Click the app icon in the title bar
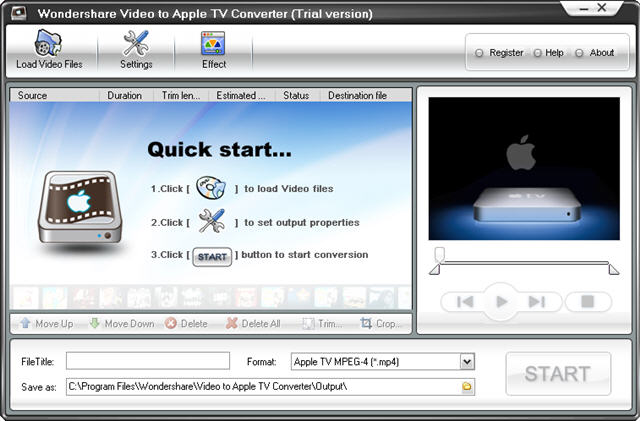The height and width of the screenshot is (421, 640). point(18,13)
